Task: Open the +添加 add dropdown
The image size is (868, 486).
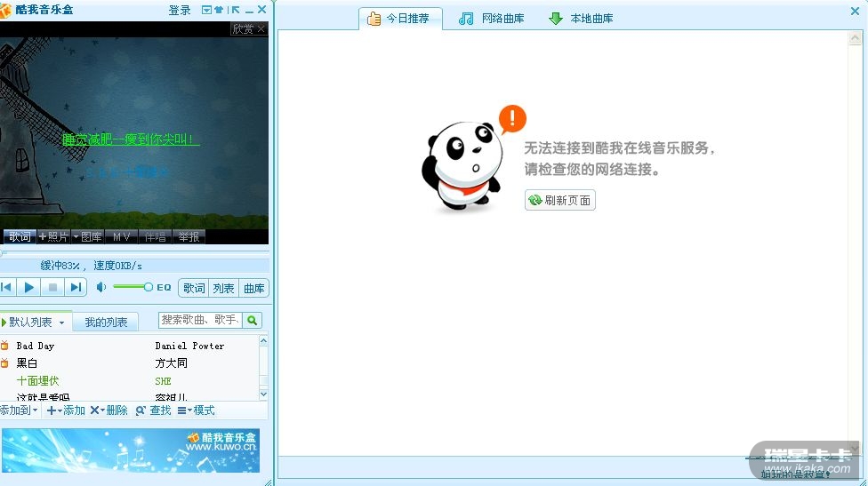Action: 66,410
